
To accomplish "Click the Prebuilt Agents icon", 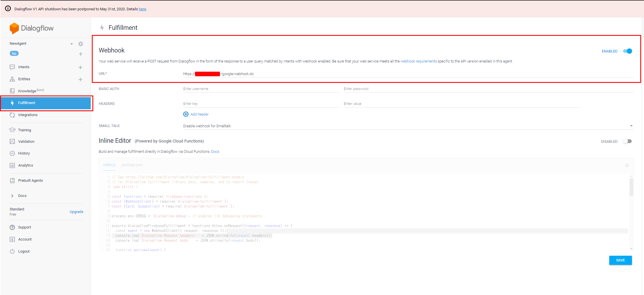I will pyautogui.click(x=12, y=181).
